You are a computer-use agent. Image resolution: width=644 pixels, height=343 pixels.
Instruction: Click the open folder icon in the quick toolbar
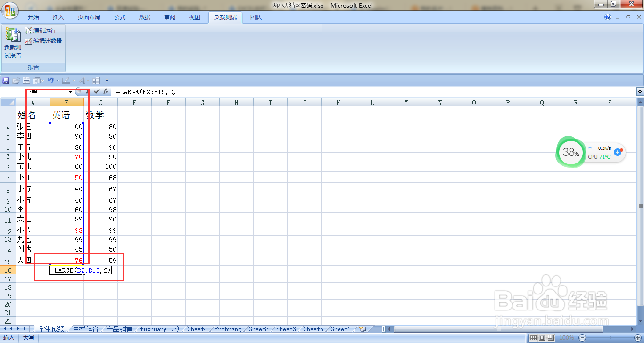16,81
